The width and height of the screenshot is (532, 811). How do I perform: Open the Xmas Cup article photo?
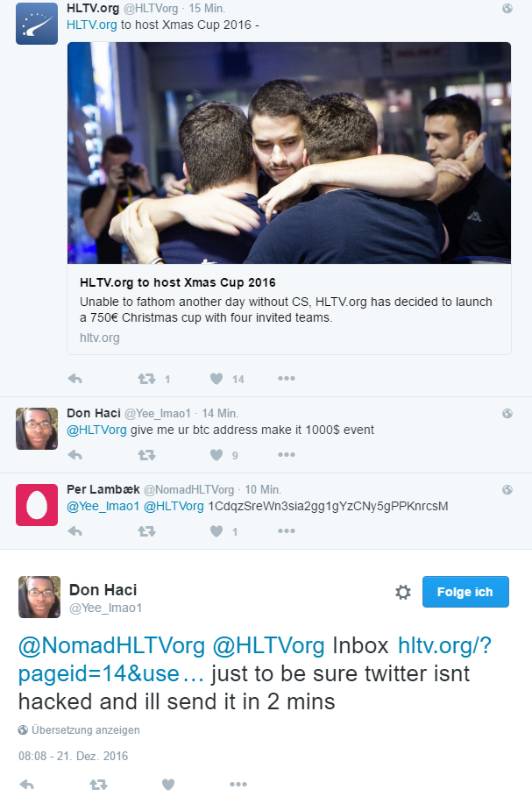coord(289,153)
